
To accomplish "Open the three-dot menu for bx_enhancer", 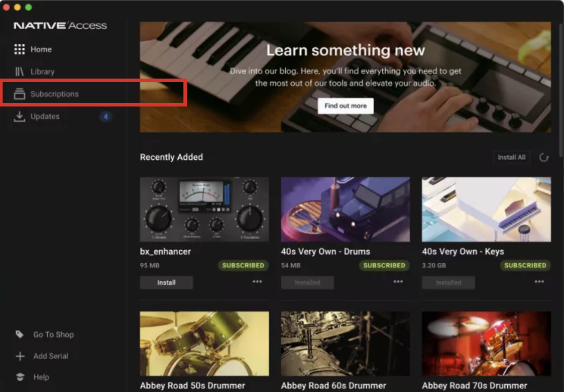I will (257, 282).
